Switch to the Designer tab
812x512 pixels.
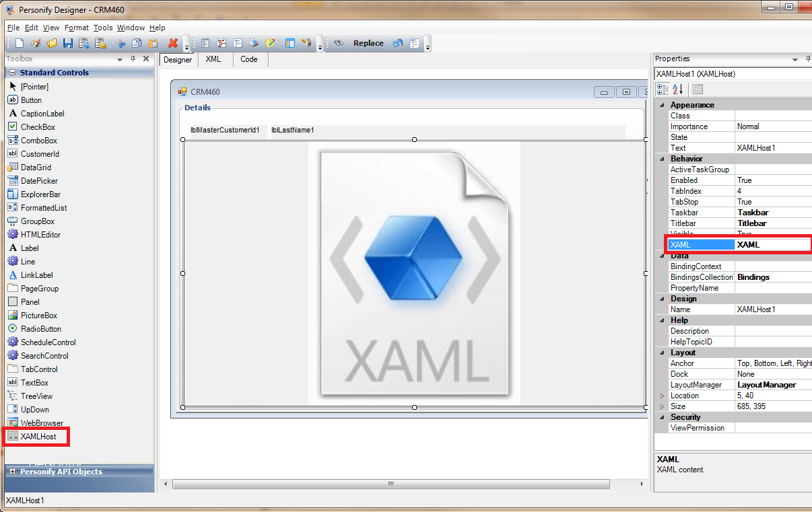coord(178,60)
